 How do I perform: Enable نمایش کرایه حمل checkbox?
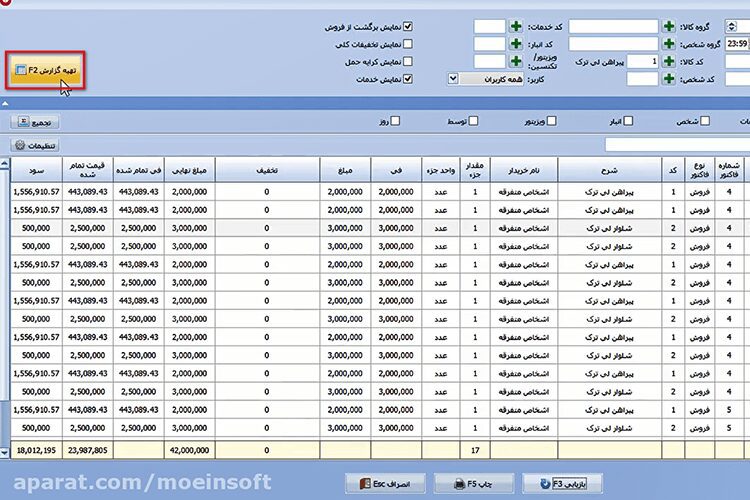tap(408, 62)
